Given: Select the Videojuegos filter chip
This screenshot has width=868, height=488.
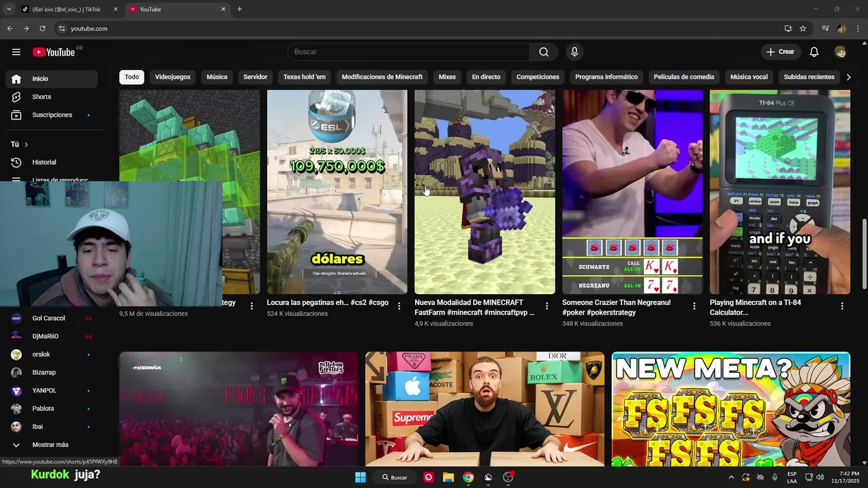Looking at the screenshot, I should (173, 77).
